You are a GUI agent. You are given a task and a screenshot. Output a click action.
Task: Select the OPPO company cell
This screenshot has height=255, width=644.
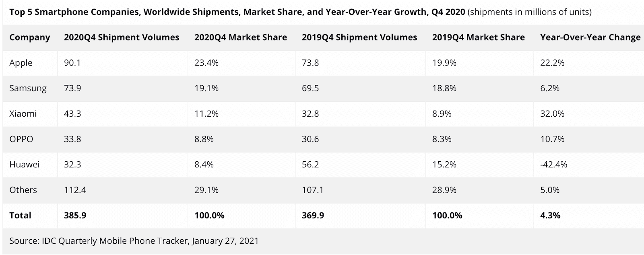tap(21, 139)
